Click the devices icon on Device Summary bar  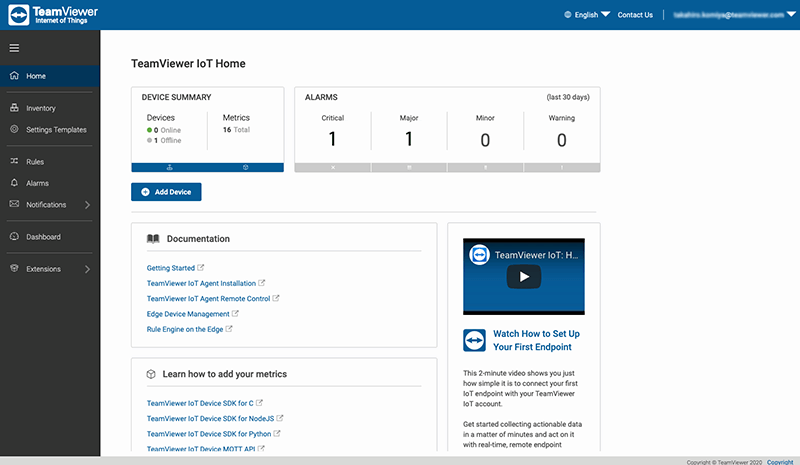pos(169,167)
